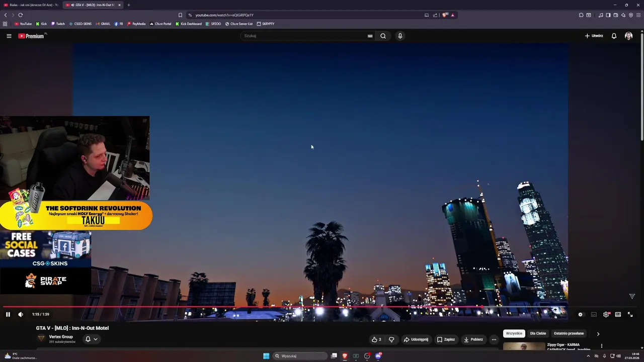This screenshot has height=362, width=644.
Task: Open the CSGO-SKINS bookmark
Action: (x=80, y=24)
